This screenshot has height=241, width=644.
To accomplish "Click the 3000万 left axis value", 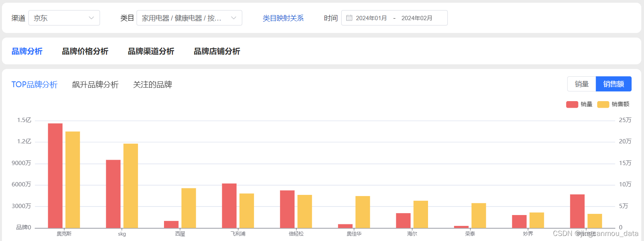I will pyautogui.click(x=21, y=206).
